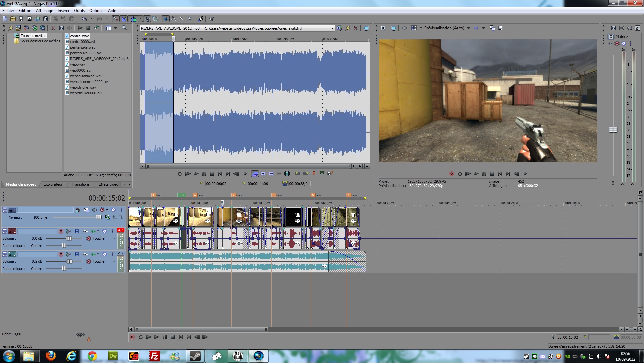Toggle Enable Snapping in main toolbar
The height and width of the screenshot is (363, 644).
(116, 19)
